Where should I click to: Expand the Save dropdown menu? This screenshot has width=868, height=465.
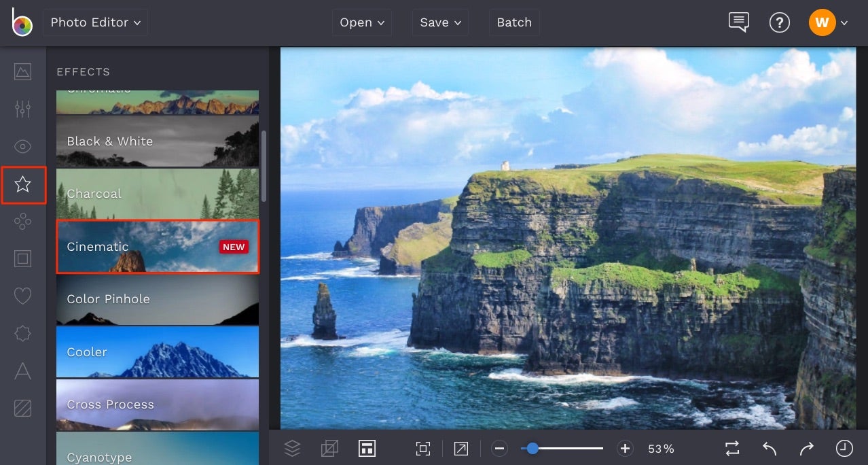(439, 22)
